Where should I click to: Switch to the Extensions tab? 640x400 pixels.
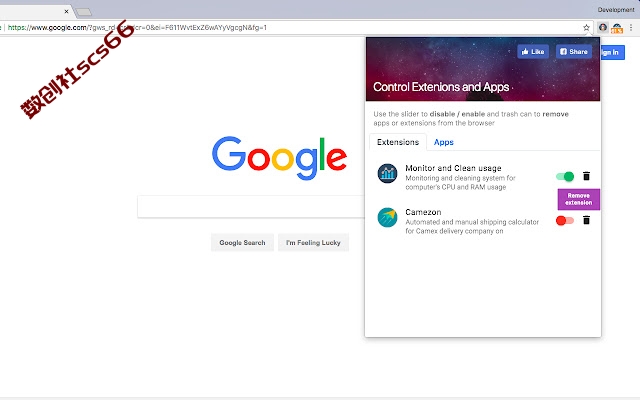coord(398,142)
